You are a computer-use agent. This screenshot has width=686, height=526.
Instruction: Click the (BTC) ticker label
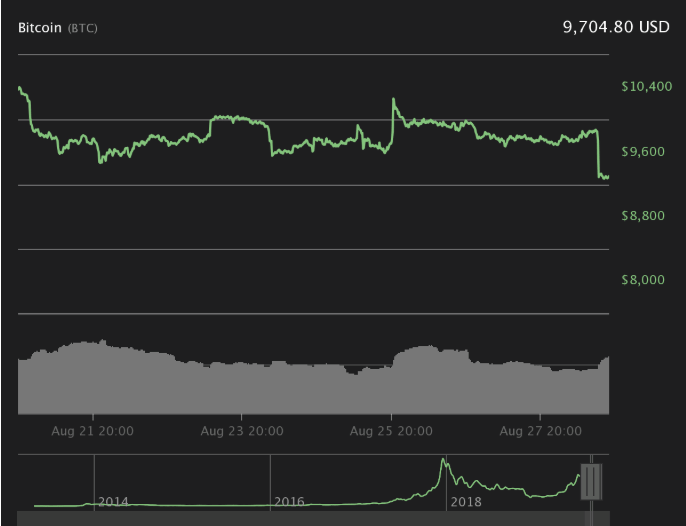(83, 28)
